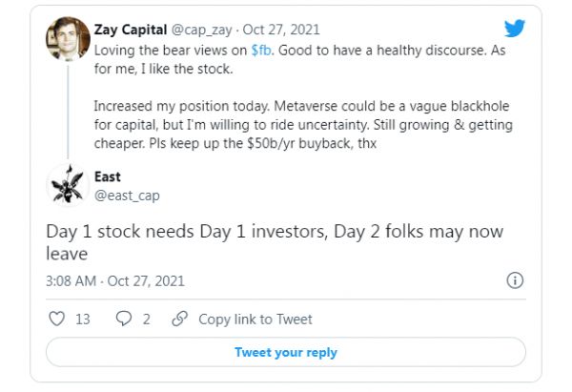The image size is (572, 392).
Task: Open East's profile avatar
Action: [x=69, y=182]
